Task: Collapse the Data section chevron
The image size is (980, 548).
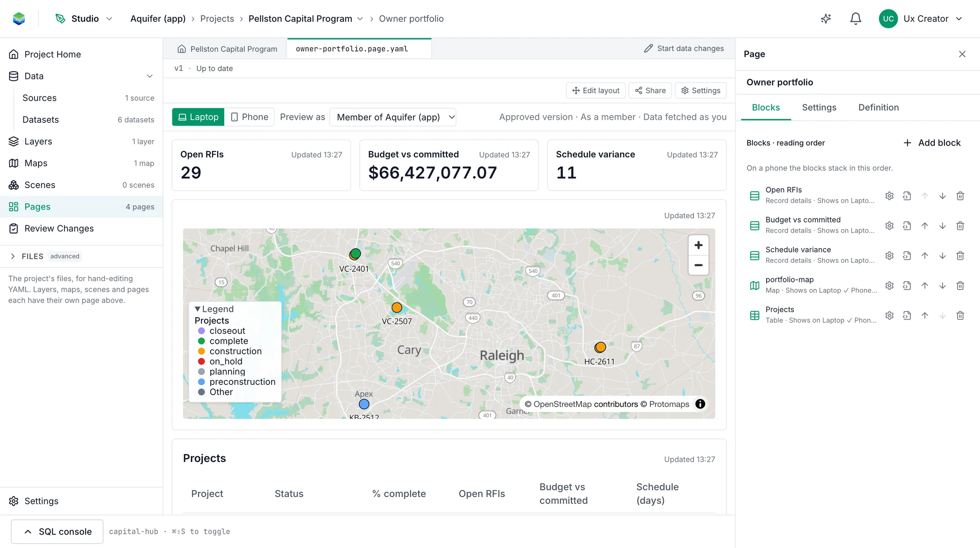Action: 150,76
